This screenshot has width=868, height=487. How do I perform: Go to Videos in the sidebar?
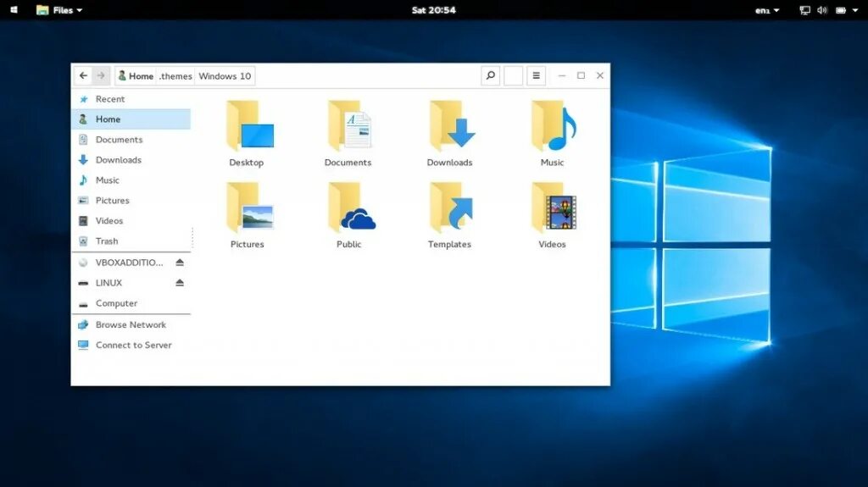pyautogui.click(x=131, y=221)
